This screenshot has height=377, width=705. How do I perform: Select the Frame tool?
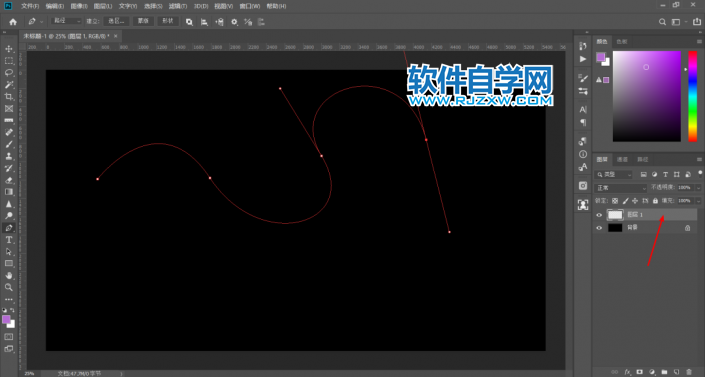[9, 108]
